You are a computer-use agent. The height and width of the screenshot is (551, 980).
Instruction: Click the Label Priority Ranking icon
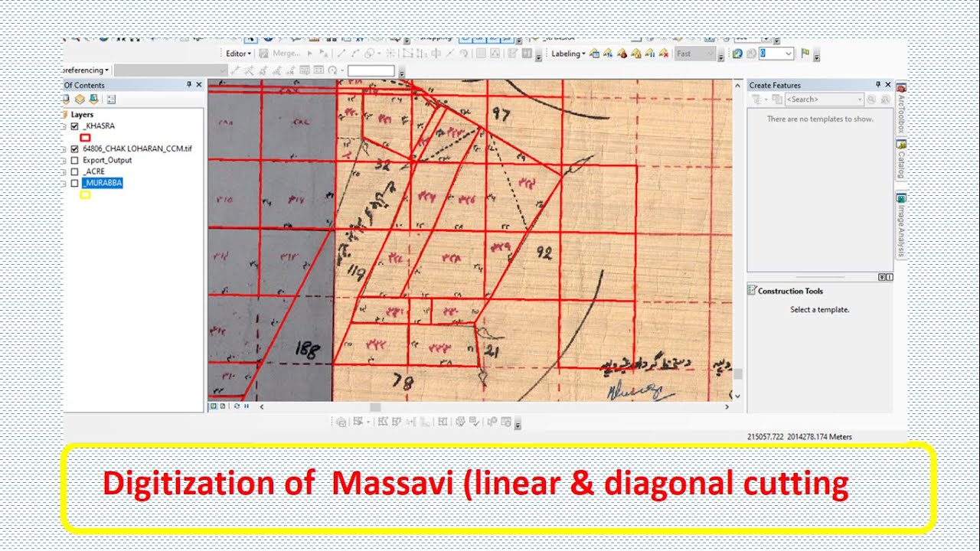608,54
